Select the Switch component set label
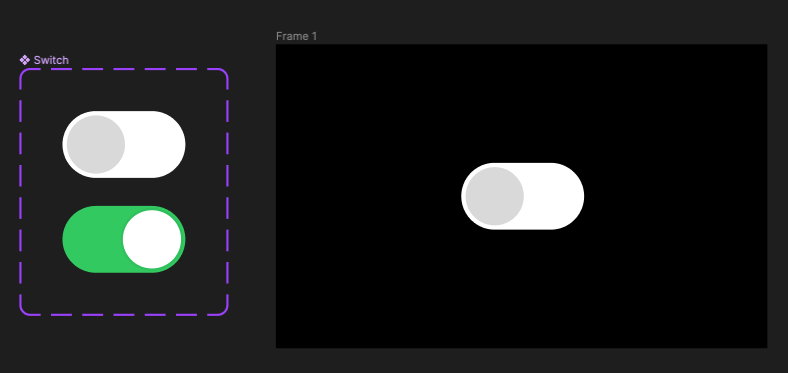 (x=51, y=60)
